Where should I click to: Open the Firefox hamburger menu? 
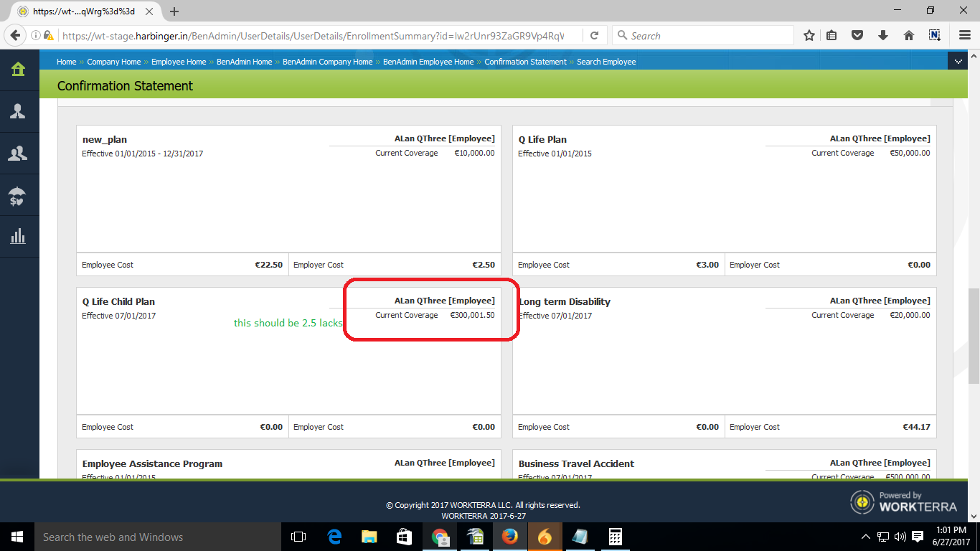click(965, 36)
